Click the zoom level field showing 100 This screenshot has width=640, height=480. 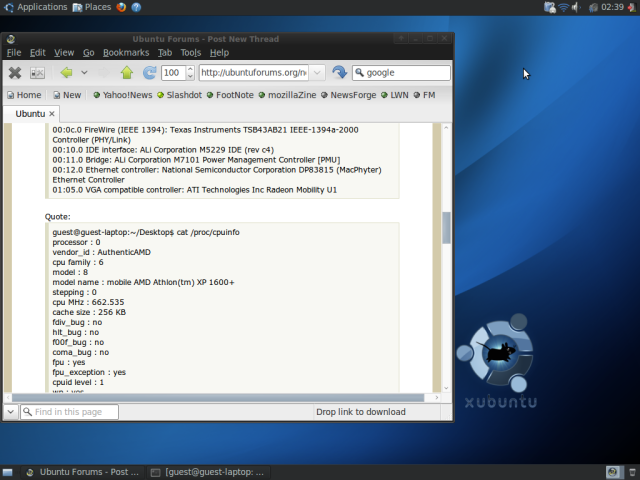coord(173,73)
